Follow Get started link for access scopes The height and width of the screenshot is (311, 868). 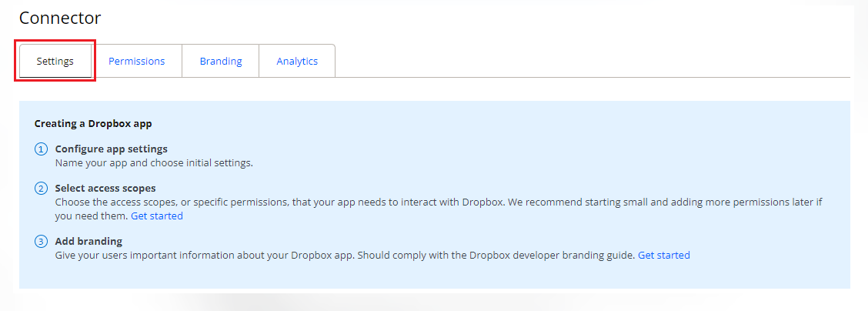click(x=157, y=216)
